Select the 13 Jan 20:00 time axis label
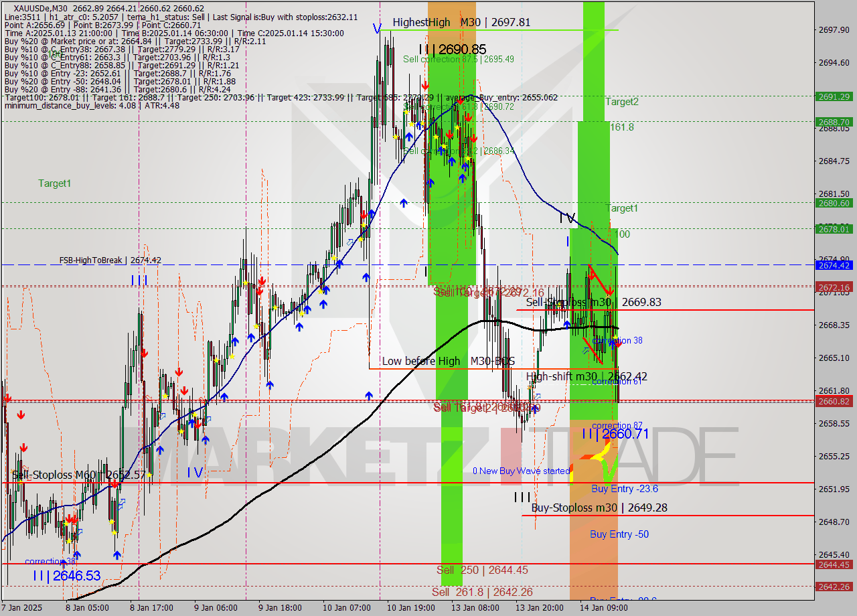857x616 pixels. [539, 608]
